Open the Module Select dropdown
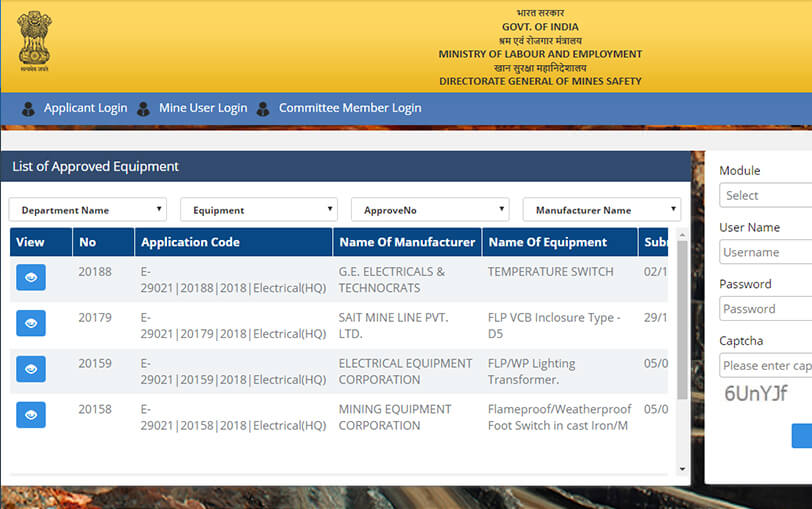This screenshot has height=509, width=812. [765, 195]
